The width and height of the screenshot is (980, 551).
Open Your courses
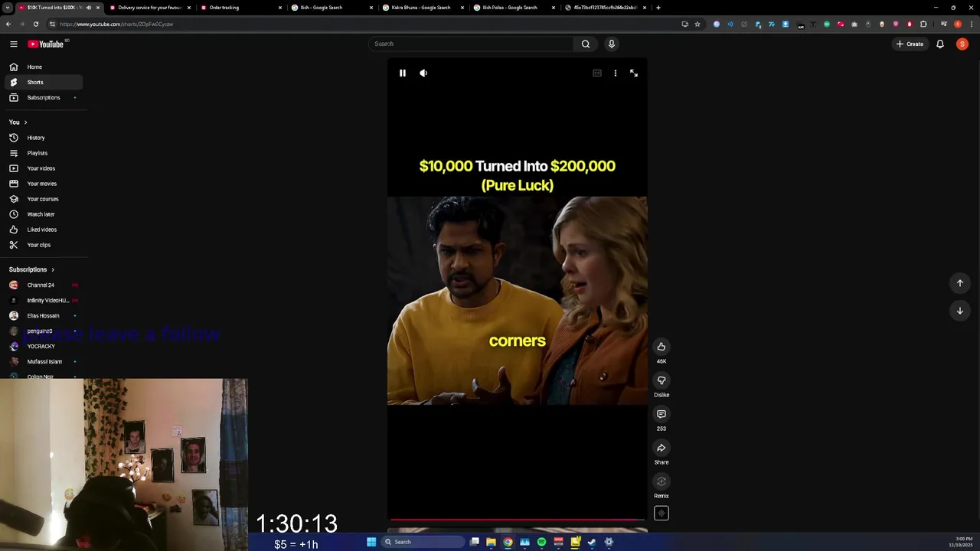(44, 199)
